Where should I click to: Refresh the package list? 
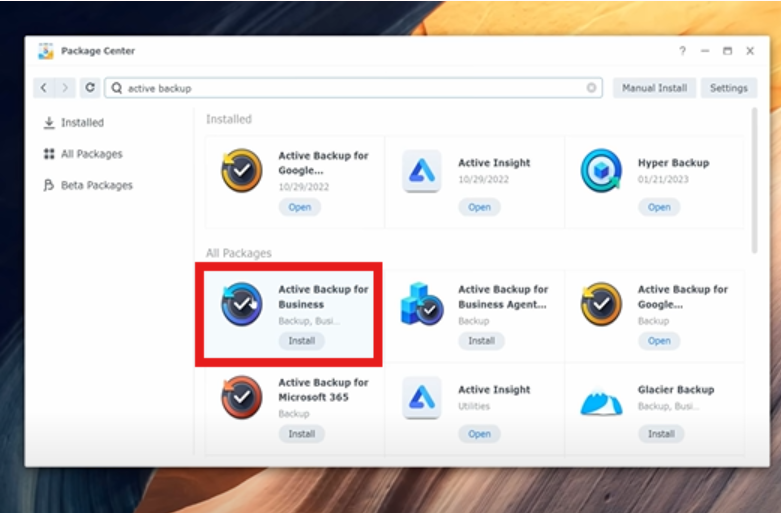(x=90, y=88)
